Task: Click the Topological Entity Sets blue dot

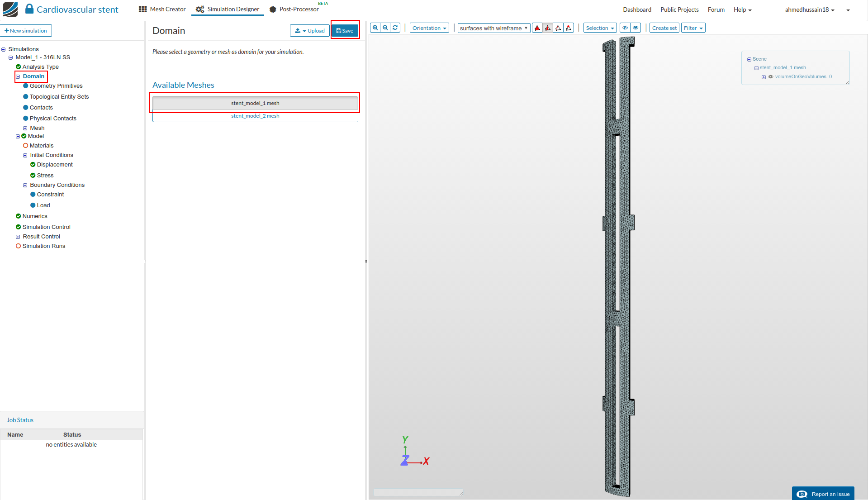Action: click(26, 97)
